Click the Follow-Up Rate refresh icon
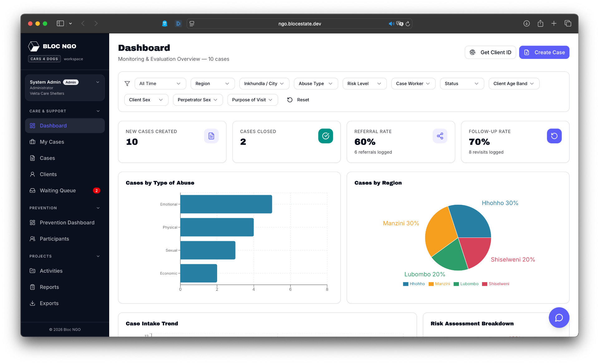Image resolution: width=599 pixels, height=364 pixels. tap(554, 136)
